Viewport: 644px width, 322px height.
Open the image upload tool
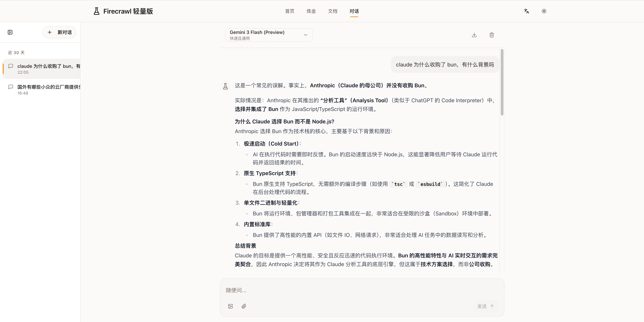coord(230,306)
